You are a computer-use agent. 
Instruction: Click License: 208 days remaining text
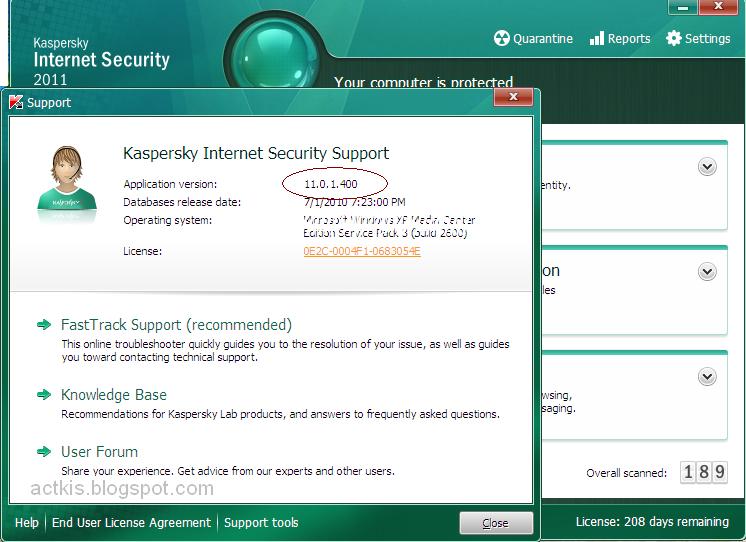(x=652, y=522)
